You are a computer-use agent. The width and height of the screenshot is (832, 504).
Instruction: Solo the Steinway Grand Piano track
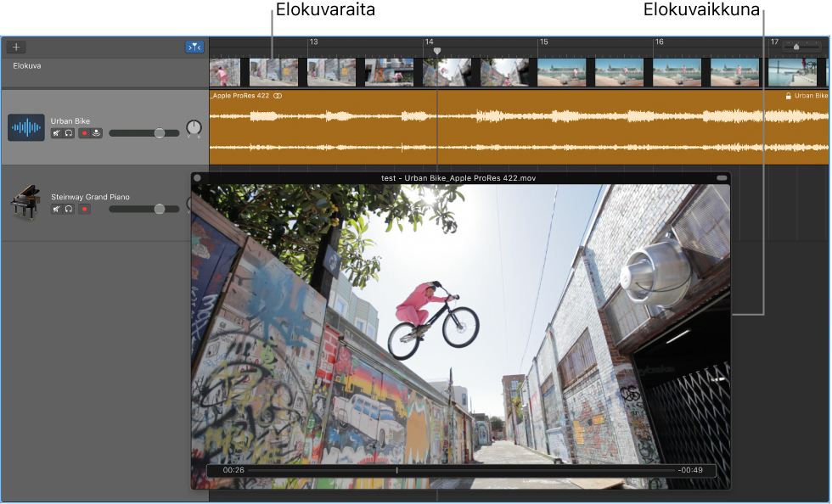coord(69,209)
